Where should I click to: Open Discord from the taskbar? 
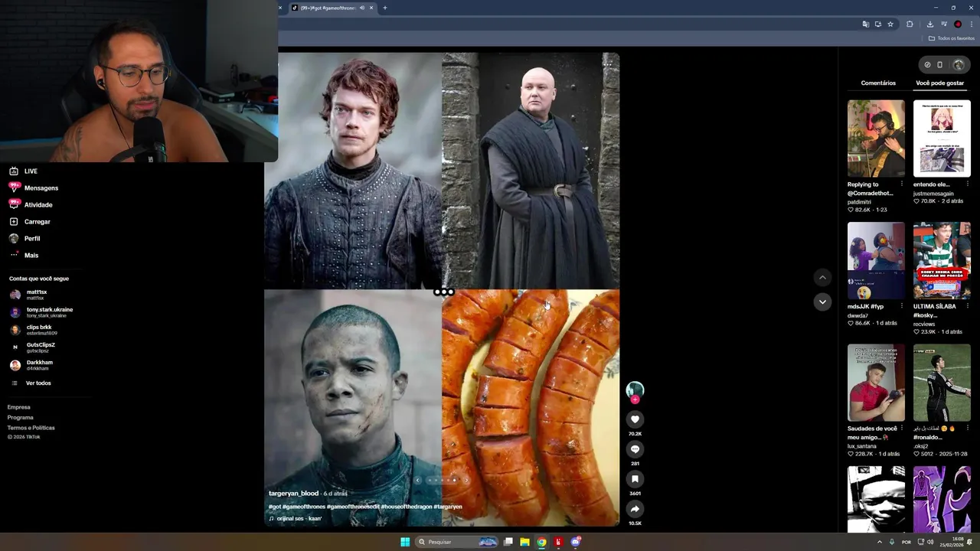(576, 542)
